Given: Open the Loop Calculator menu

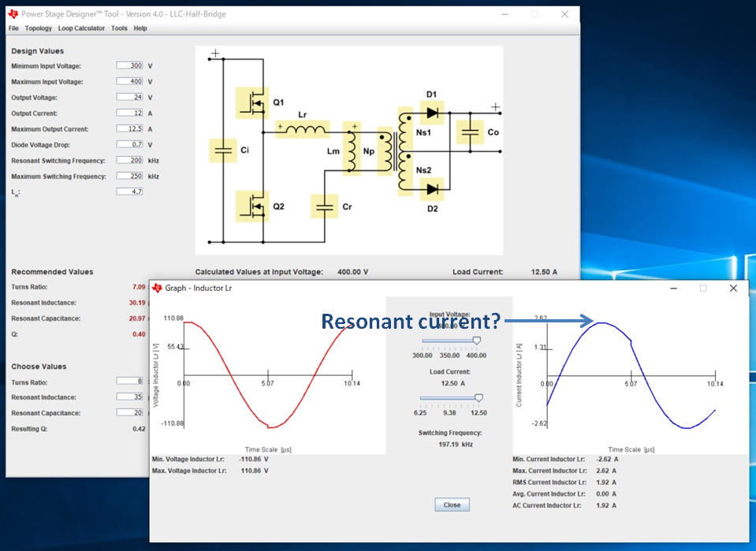Looking at the screenshot, I should pos(81,28).
